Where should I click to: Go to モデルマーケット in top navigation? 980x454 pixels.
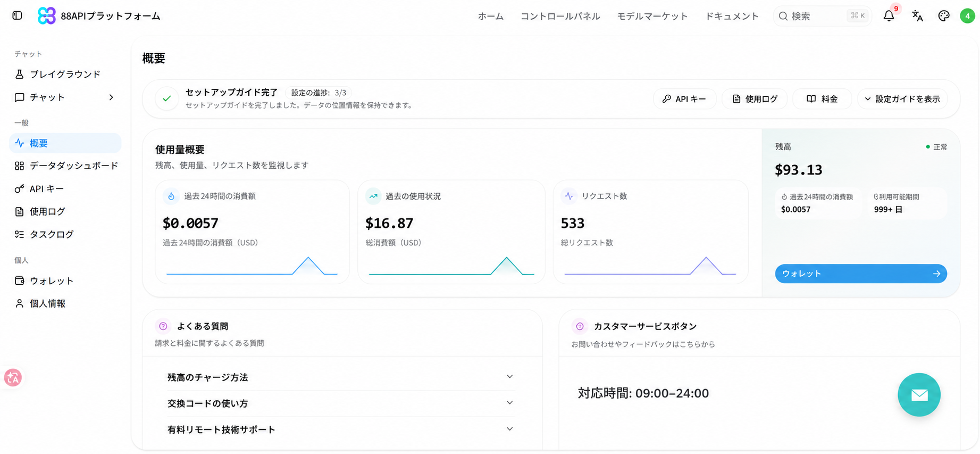click(652, 16)
